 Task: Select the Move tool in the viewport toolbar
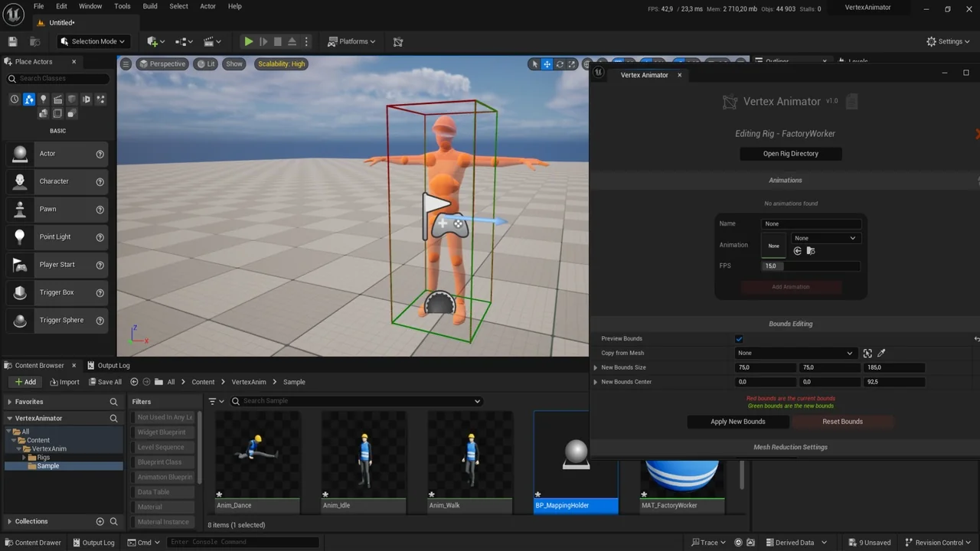(x=547, y=64)
